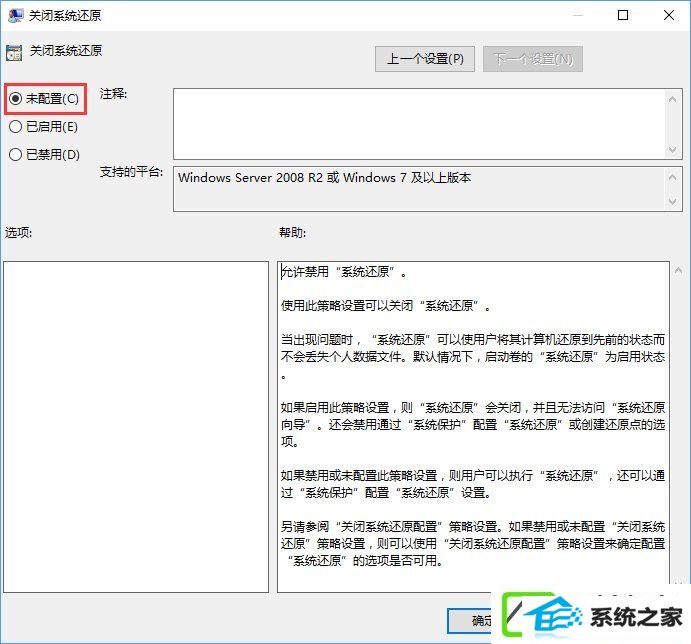
Task: Minimize the 关闭系统还原 window
Action: [x=578, y=15]
